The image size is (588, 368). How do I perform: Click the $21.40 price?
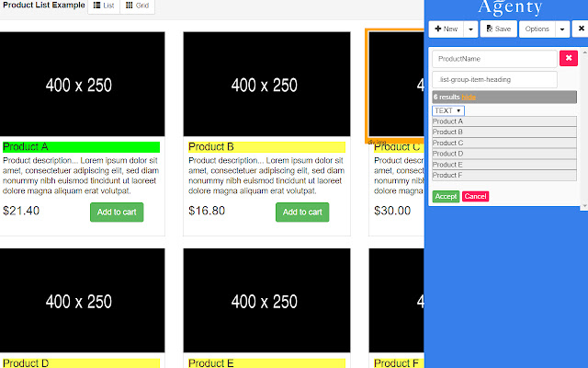click(21, 211)
